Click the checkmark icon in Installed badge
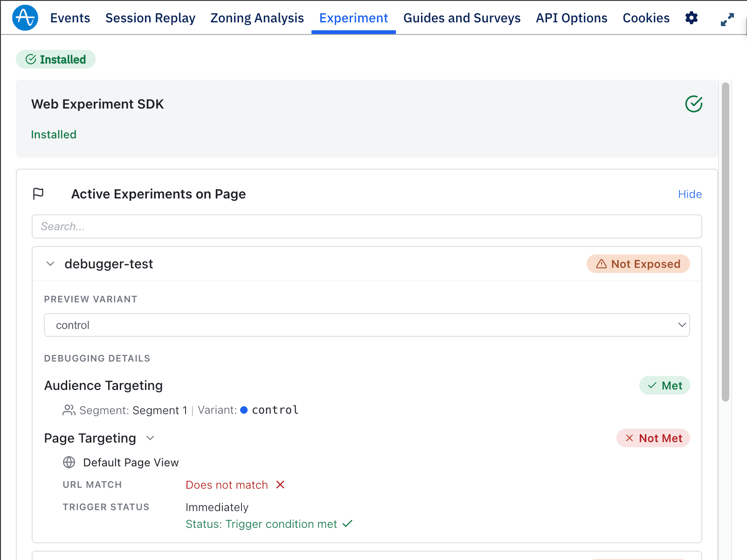 31,59
